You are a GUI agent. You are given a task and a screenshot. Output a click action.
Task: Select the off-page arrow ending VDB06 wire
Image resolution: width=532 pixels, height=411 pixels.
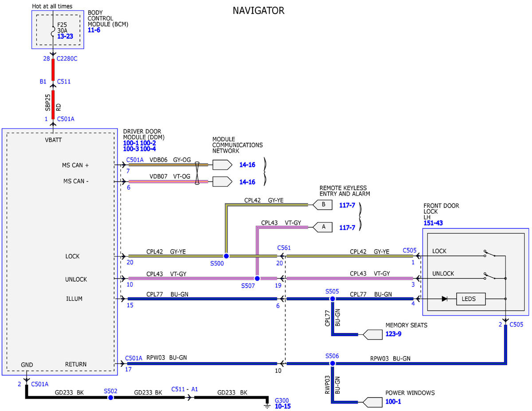point(222,165)
